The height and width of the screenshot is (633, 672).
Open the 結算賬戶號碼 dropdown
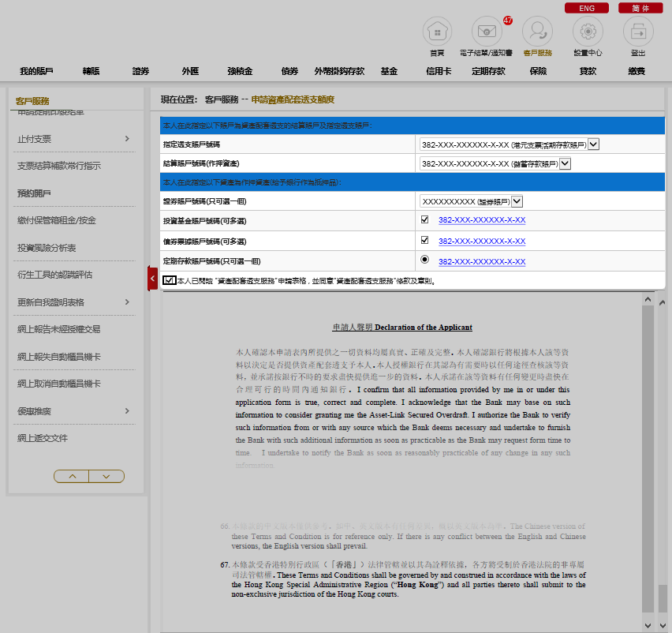564,163
